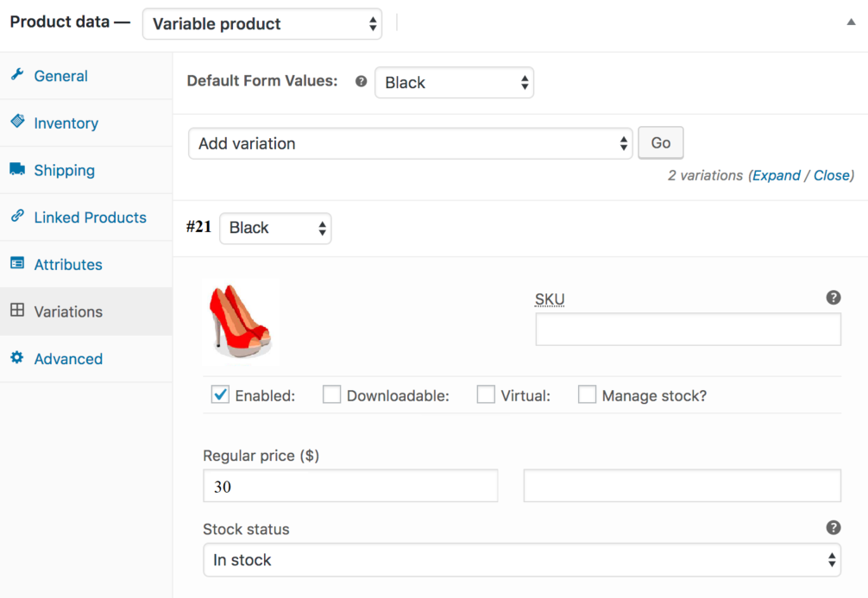This screenshot has height=598, width=868.
Task: Click the SKU help question mark
Action: coord(833,297)
